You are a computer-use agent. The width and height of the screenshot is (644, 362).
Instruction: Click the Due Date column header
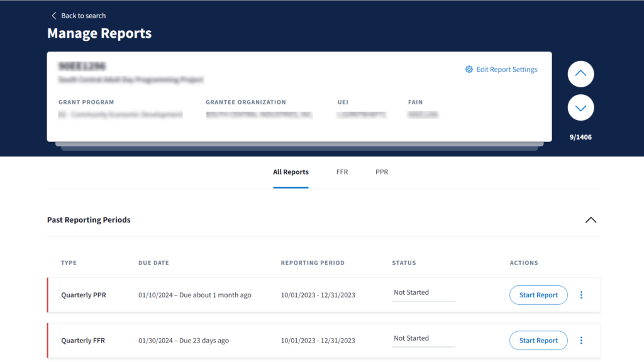tap(153, 263)
